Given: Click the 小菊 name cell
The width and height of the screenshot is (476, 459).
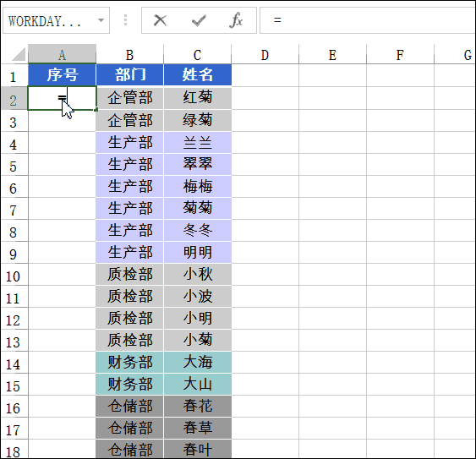Looking at the screenshot, I should 198,341.
